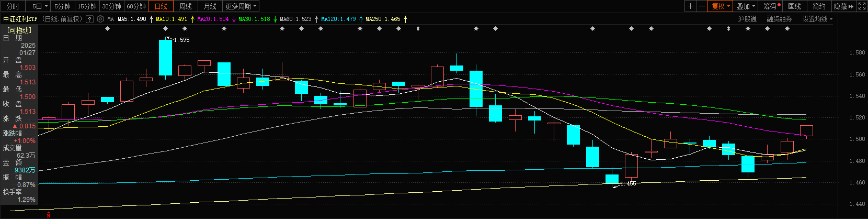
Task: Switch to the 周线 weekly tab
Action: point(186,6)
